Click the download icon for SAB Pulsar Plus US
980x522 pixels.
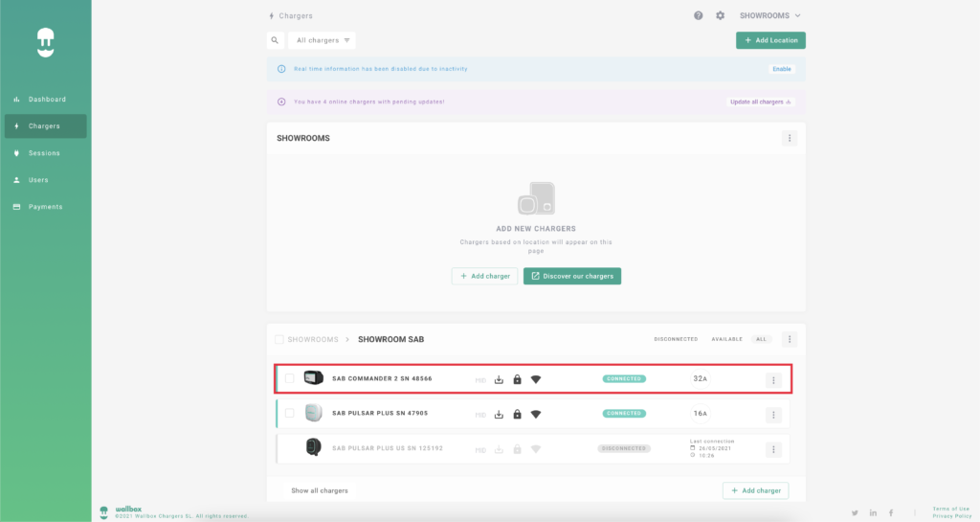coord(499,449)
